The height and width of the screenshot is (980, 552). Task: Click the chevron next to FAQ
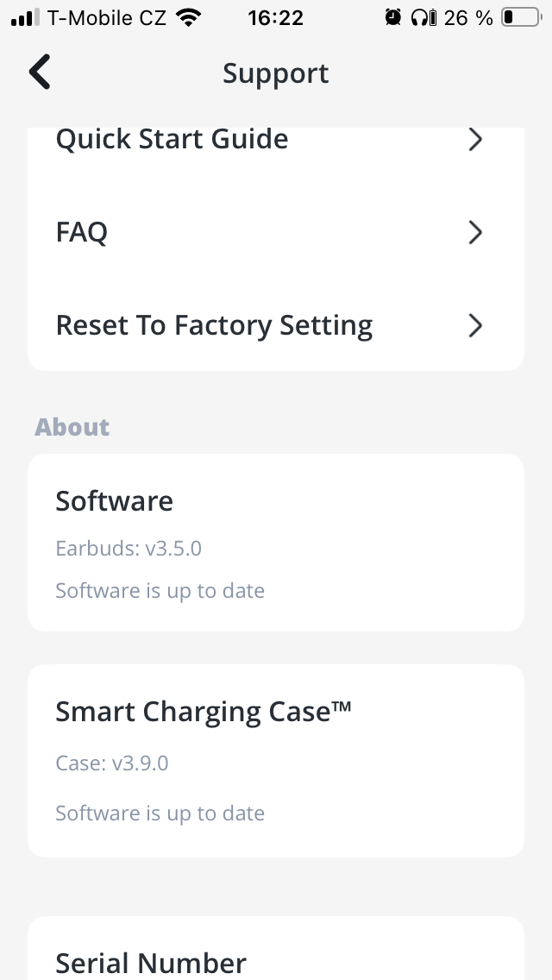coord(474,232)
